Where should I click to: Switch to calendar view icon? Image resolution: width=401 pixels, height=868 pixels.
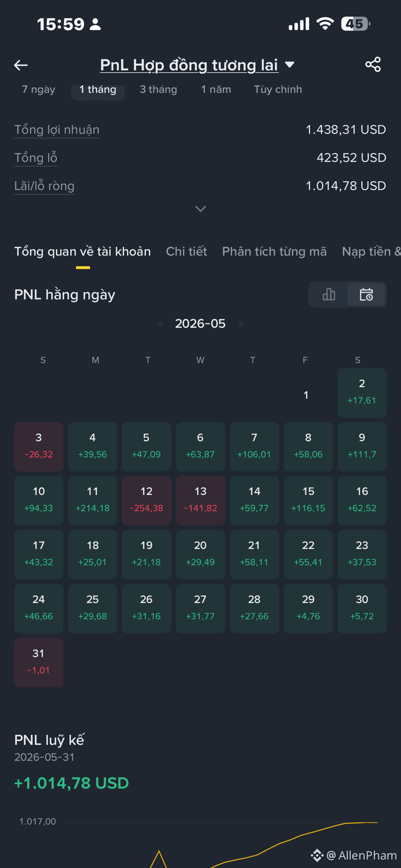pos(366,294)
